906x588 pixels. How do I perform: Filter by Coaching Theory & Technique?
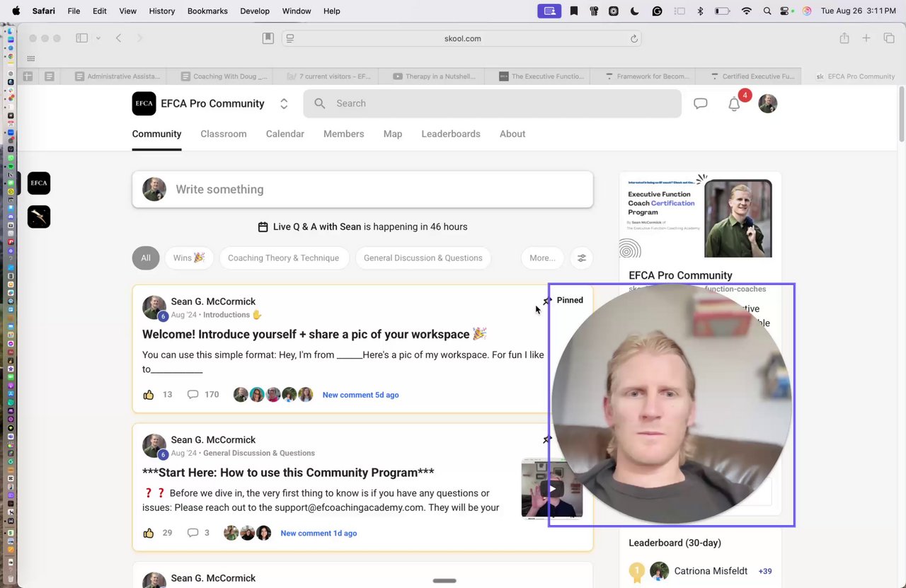pos(283,258)
